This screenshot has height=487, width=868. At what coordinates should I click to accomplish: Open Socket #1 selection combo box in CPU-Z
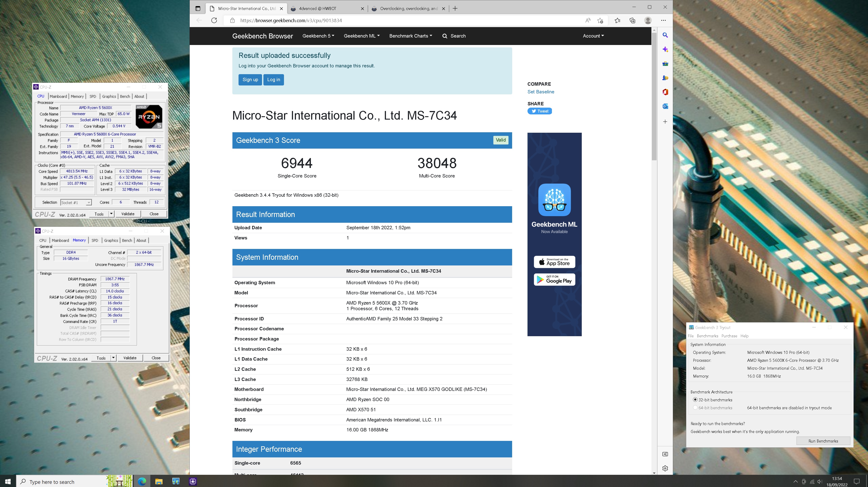(x=76, y=203)
